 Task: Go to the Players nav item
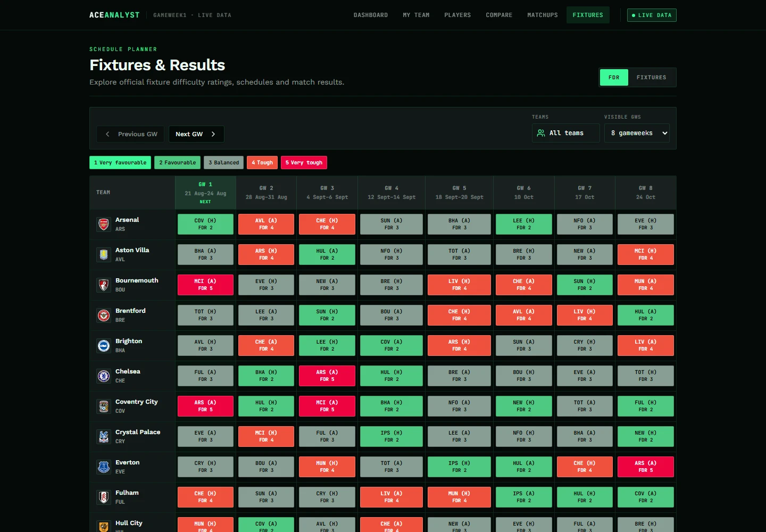tap(457, 15)
